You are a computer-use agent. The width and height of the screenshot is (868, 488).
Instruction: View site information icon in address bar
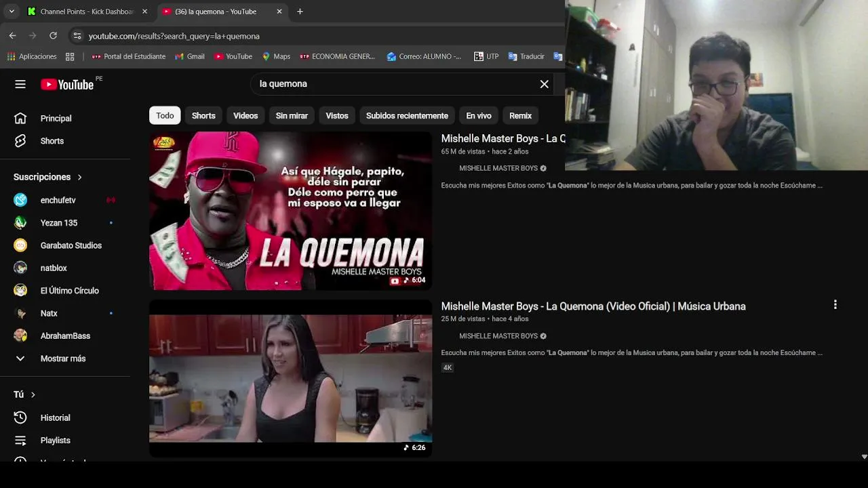[77, 36]
